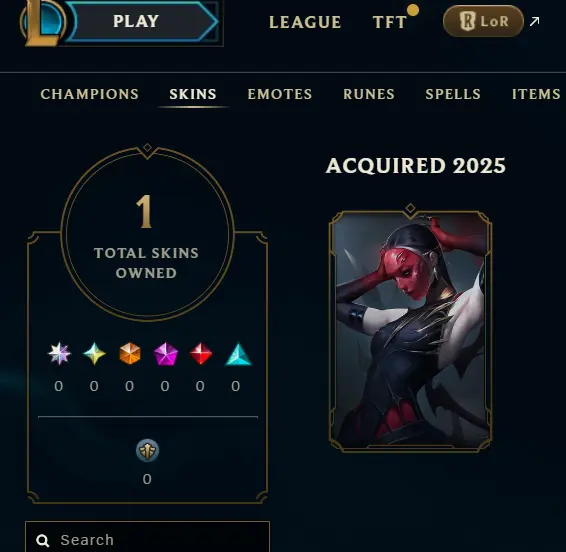Open the LoR game button
Viewport: 566px width, 552px height.
click(483, 21)
